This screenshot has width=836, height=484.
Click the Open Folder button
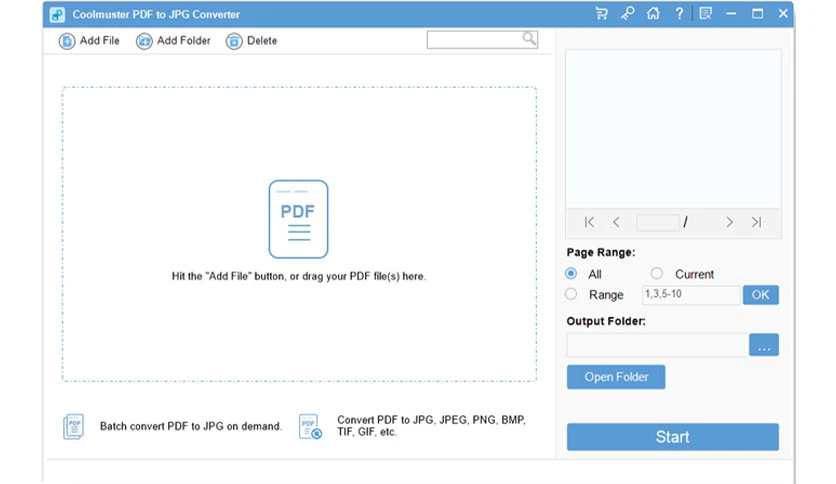click(616, 377)
